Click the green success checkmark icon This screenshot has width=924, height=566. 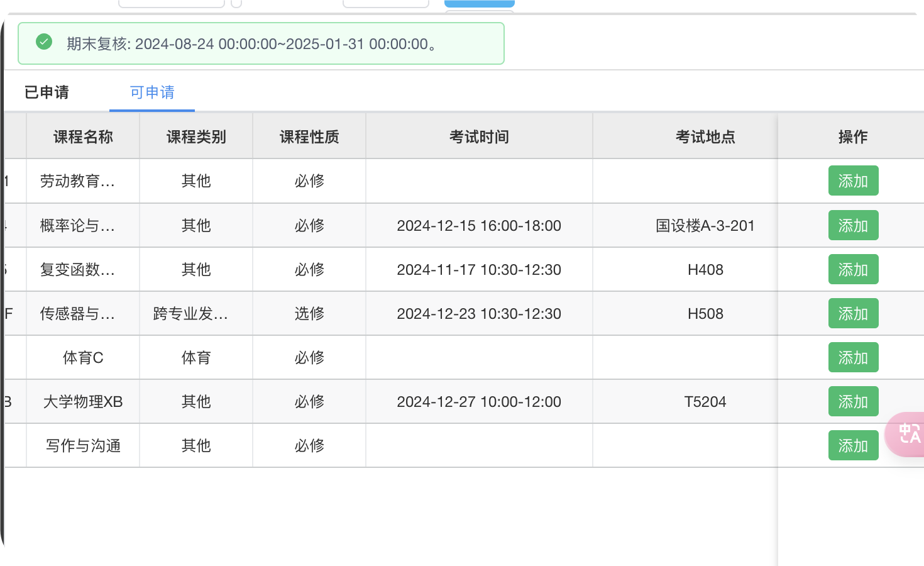pos(44,42)
